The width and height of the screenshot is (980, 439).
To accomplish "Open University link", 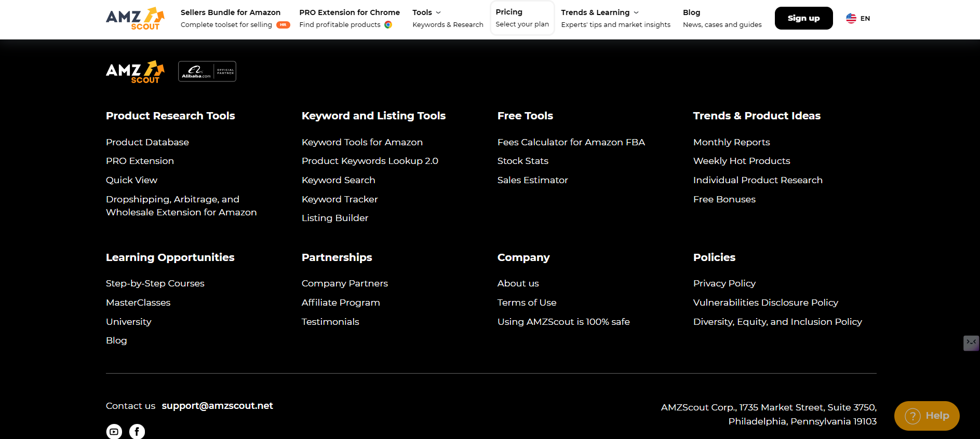I will click(x=129, y=322).
